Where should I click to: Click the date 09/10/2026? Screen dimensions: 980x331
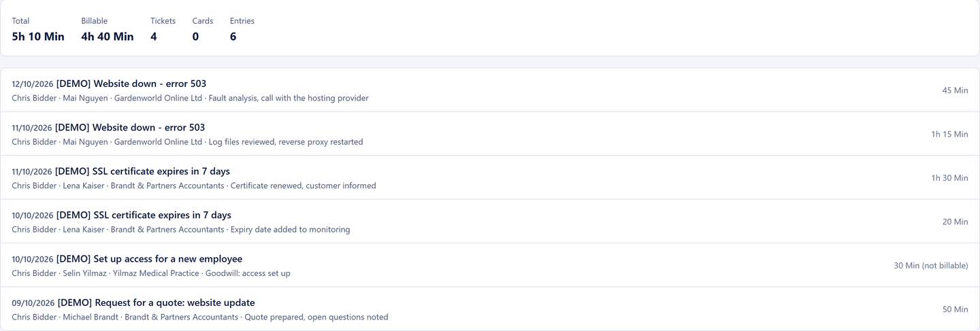[33, 303]
